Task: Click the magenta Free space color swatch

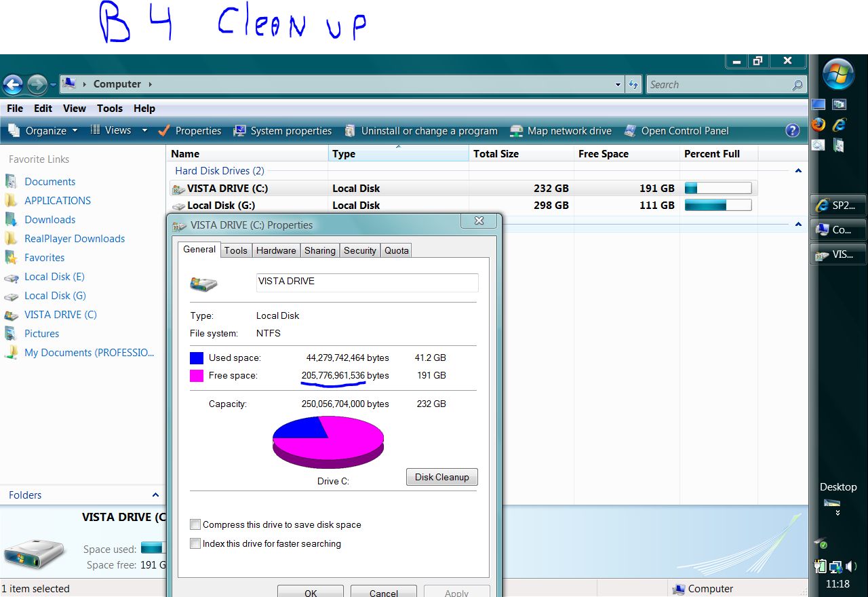Action: coord(197,376)
